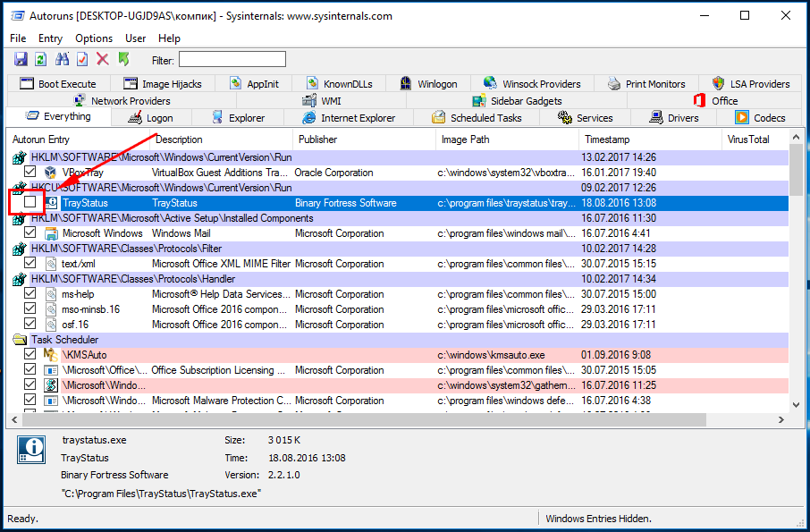Click the red Delete X icon
The image size is (810, 532).
(x=103, y=59)
